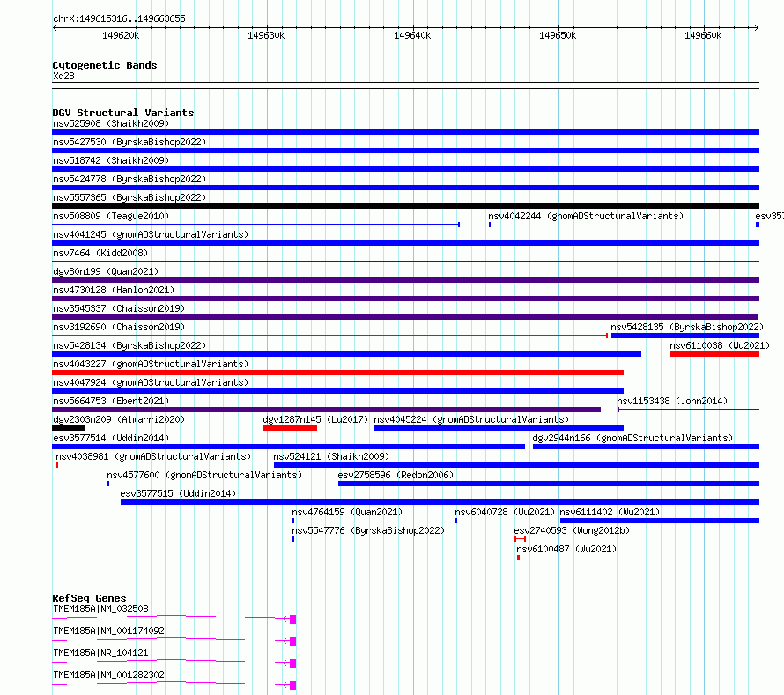The width and height of the screenshot is (784, 695).
Task: Select the TMEM185A|NM_001174092 exon block
Action: (293, 641)
